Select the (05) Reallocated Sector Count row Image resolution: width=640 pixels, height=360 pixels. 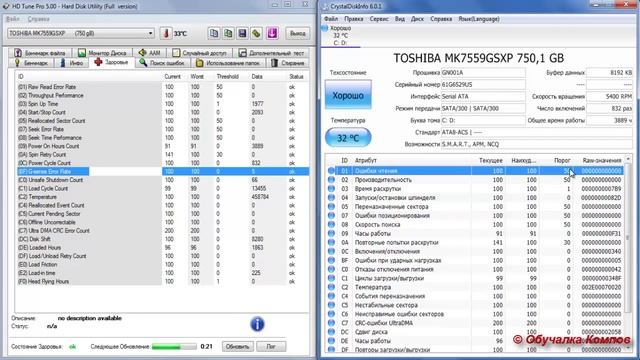click(x=162, y=121)
